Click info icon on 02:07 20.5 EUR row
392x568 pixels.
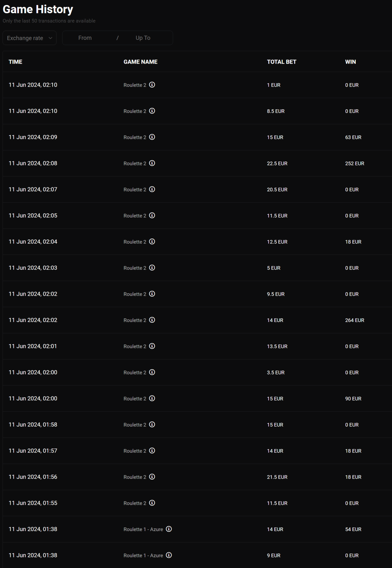point(152,189)
